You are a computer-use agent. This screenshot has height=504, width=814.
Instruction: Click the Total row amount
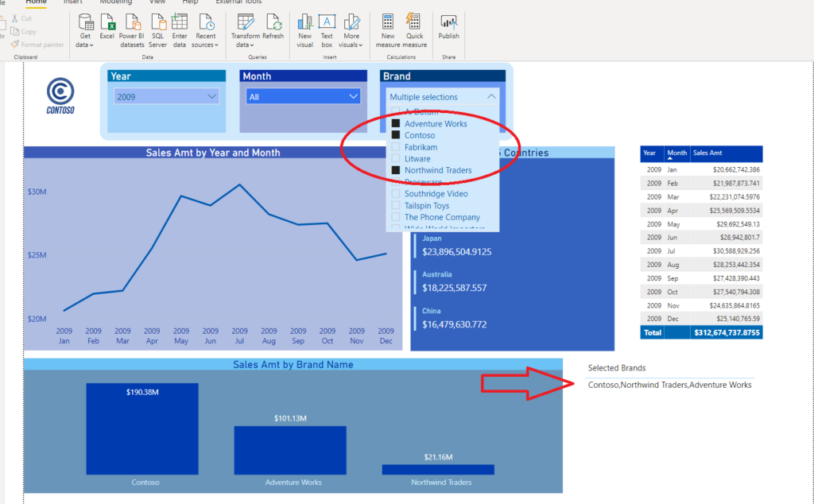[x=727, y=333]
